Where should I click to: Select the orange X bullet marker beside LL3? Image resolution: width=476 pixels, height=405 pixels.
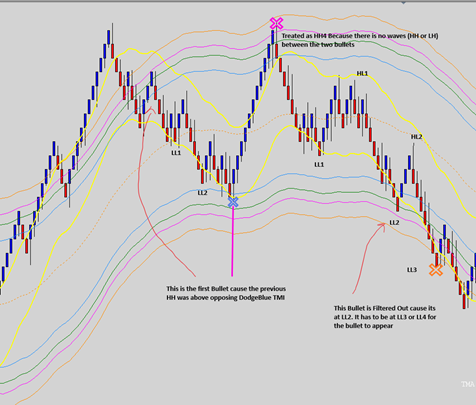(436, 270)
